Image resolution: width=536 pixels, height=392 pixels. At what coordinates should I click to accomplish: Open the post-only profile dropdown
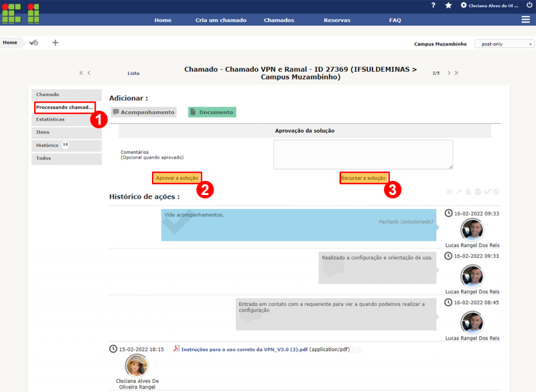[505, 44]
